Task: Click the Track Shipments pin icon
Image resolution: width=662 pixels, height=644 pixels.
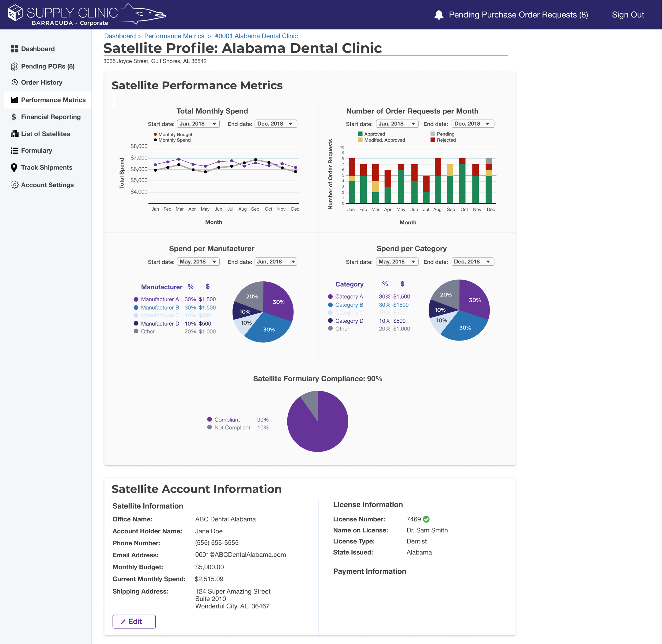Action: click(14, 168)
